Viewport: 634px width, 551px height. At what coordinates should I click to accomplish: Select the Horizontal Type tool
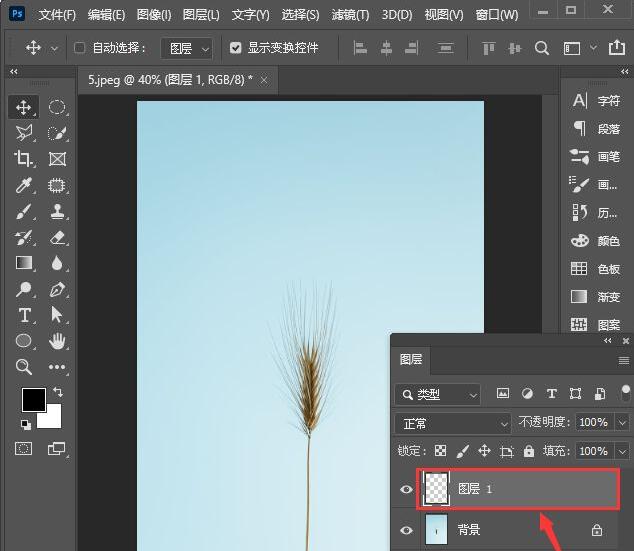tap(24, 315)
